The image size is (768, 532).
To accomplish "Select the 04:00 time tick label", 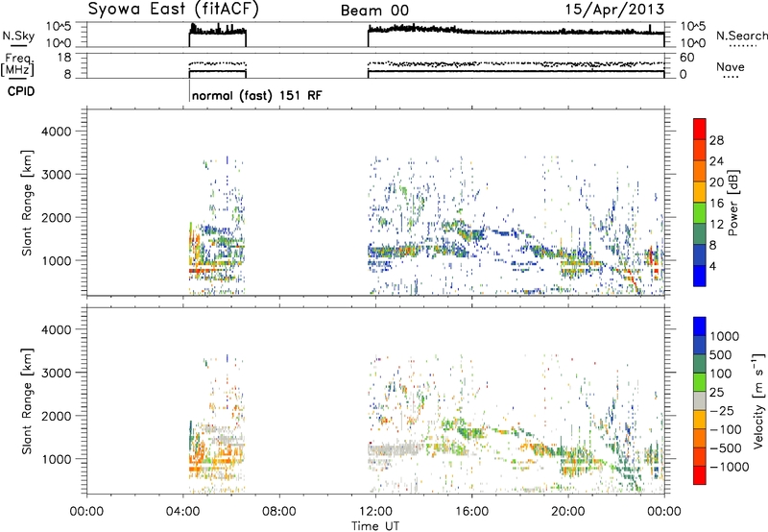I will pos(182,512).
